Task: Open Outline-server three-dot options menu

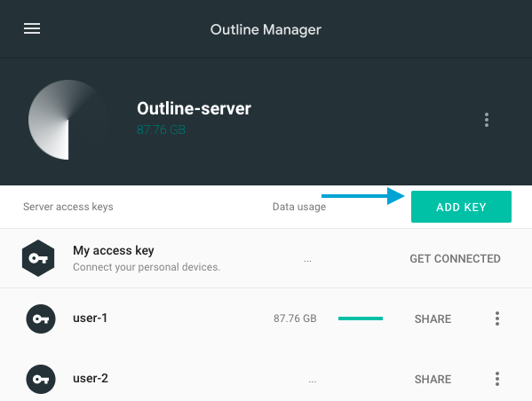Action: pyautogui.click(x=487, y=120)
